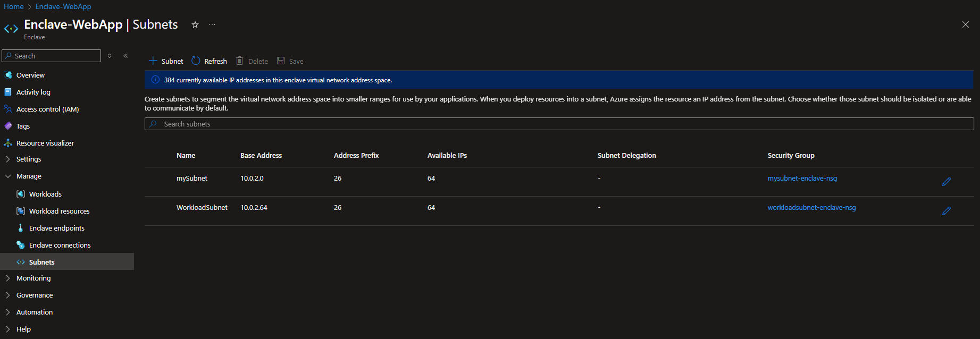Click the Access control people icon

8,109
